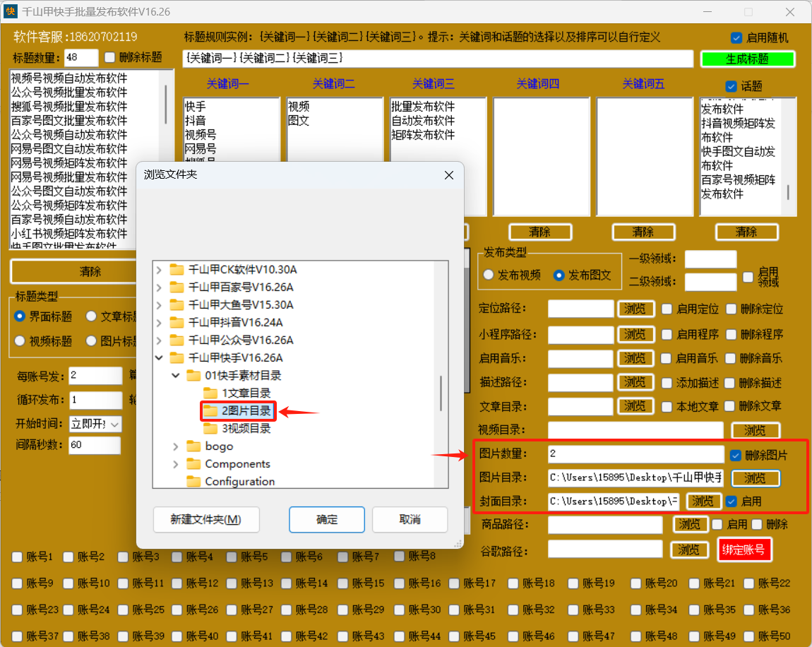Close the 浏览文件夹 dialog
This screenshot has width=812, height=647.
coord(449,175)
